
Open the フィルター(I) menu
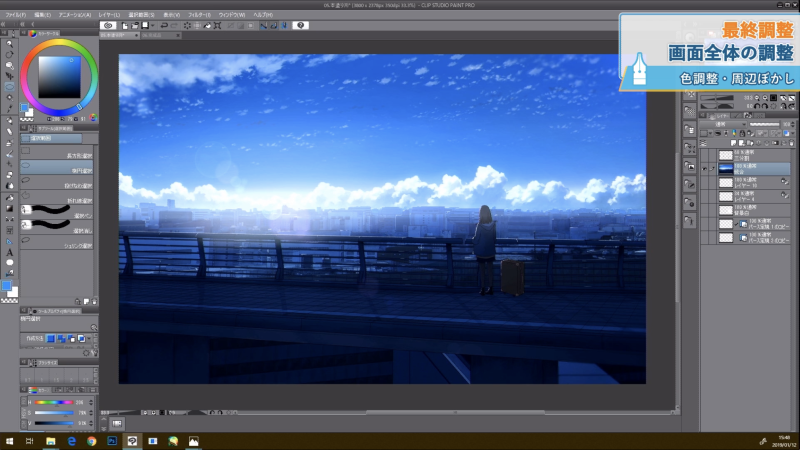(199, 15)
